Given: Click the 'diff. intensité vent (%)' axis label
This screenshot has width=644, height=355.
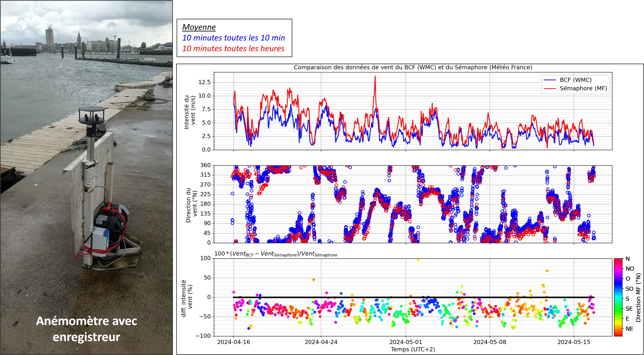Looking at the screenshot, I should pyautogui.click(x=187, y=298).
